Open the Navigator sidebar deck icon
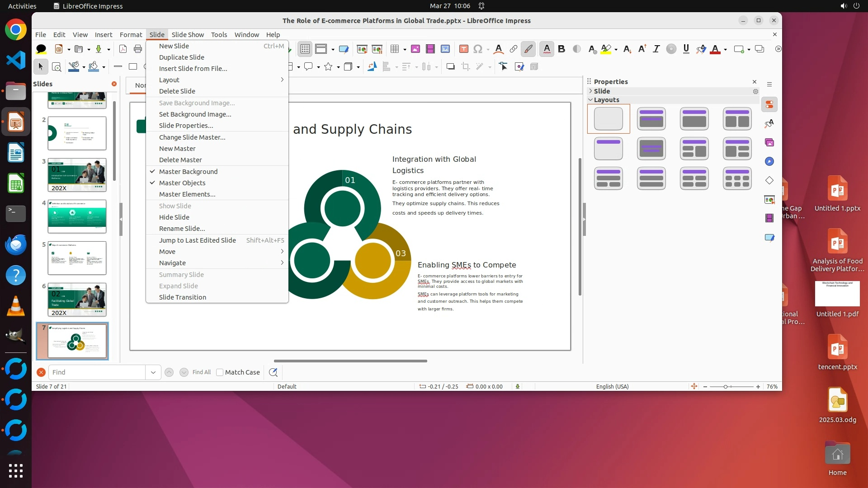This screenshot has width=868, height=488. point(769,162)
